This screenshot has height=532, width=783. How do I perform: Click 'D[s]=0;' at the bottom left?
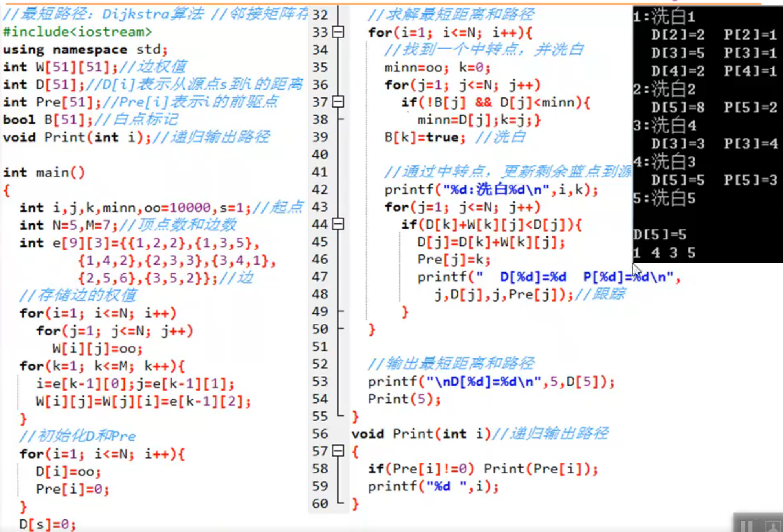tap(47, 524)
